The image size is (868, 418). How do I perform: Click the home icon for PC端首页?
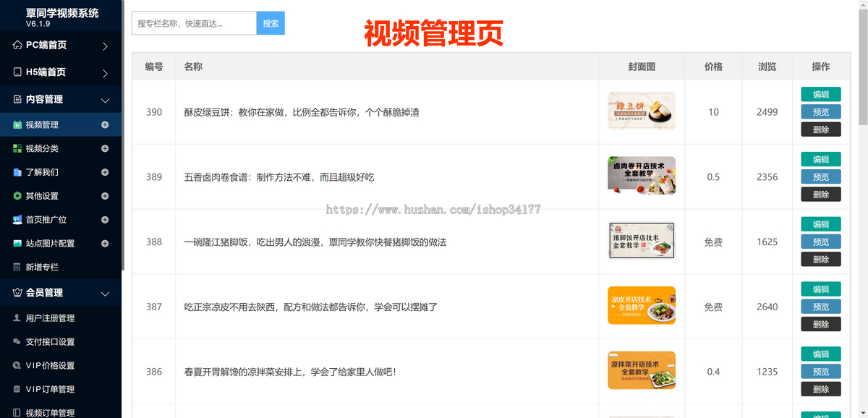(x=17, y=45)
